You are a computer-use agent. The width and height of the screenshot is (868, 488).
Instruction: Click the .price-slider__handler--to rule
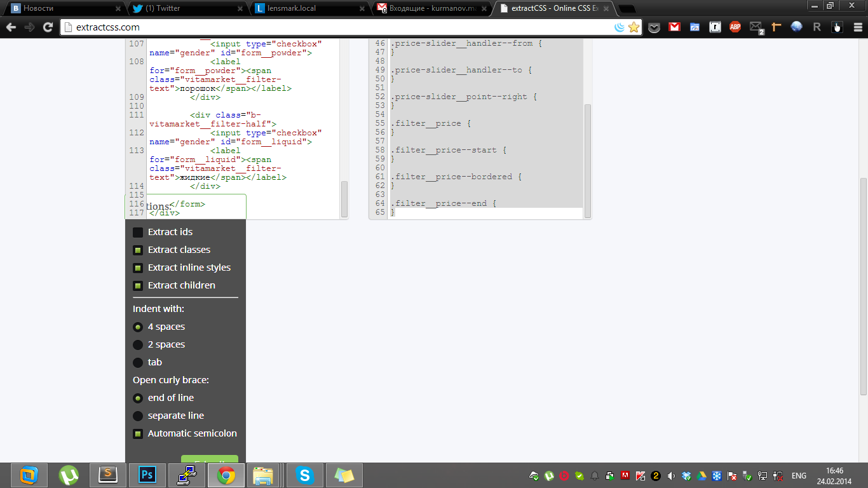(x=461, y=70)
